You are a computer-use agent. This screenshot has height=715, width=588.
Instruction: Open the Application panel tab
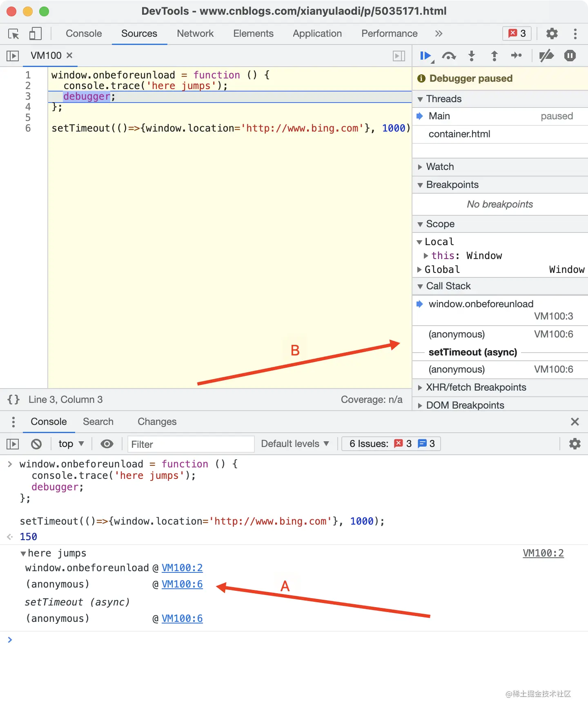click(x=317, y=34)
